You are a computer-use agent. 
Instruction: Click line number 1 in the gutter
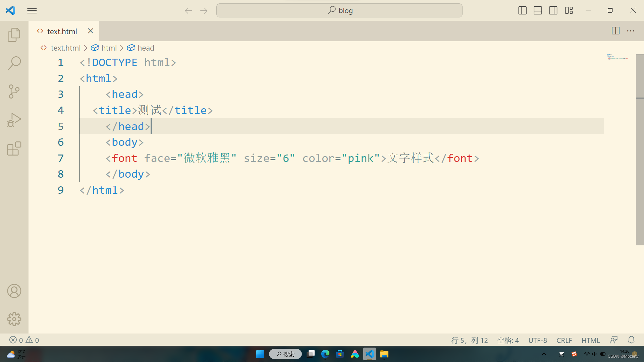(61, 62)
